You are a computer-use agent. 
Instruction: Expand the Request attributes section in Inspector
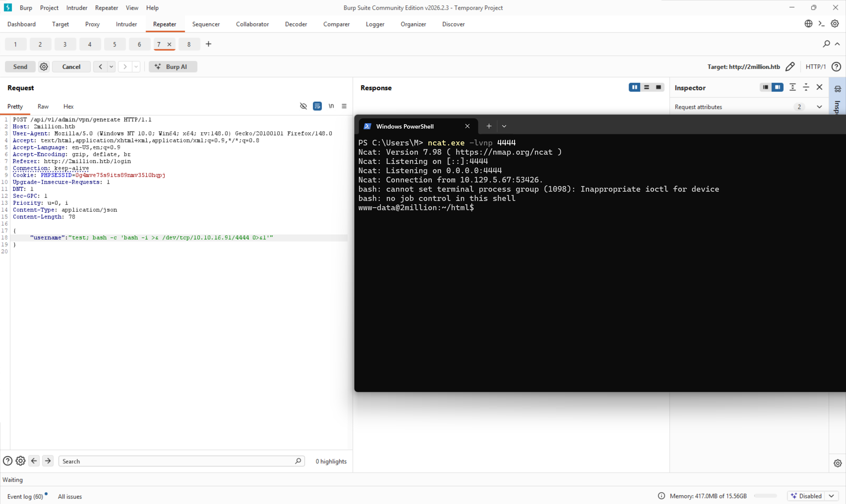tap(820, 107)
